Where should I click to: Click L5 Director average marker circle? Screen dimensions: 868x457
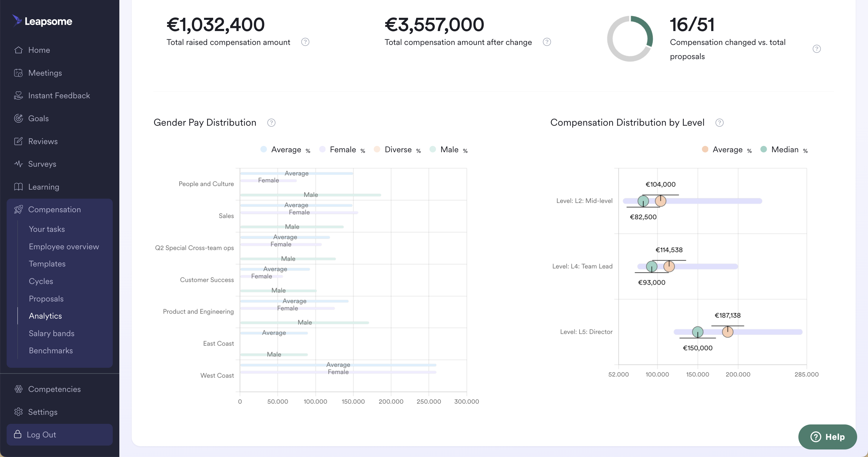tap(728, 332)
